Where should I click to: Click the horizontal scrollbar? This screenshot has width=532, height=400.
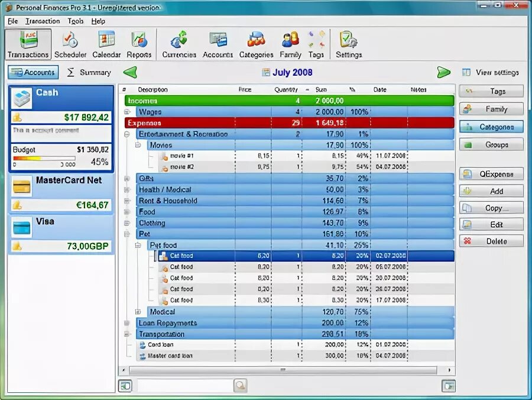[283, 370]
